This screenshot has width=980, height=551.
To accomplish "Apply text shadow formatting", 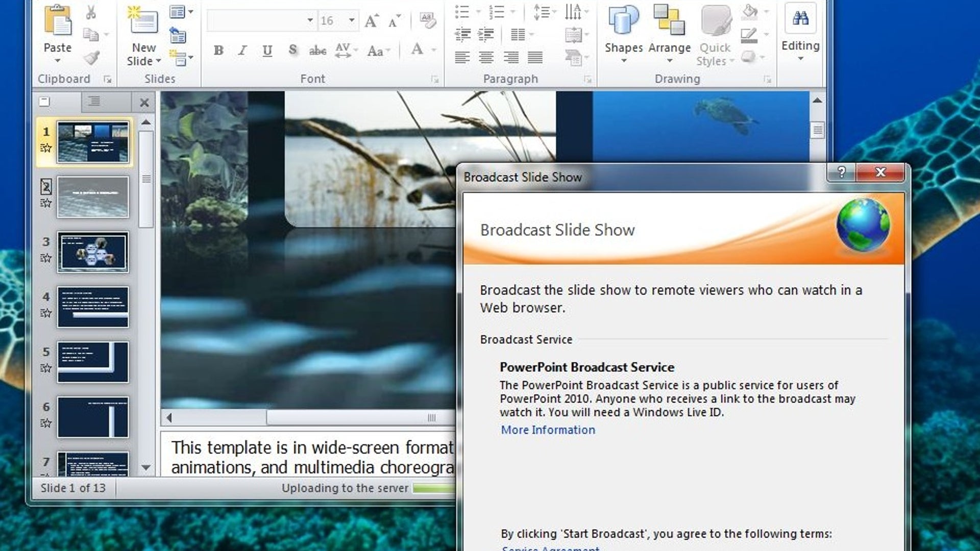I will coord(292,51).
